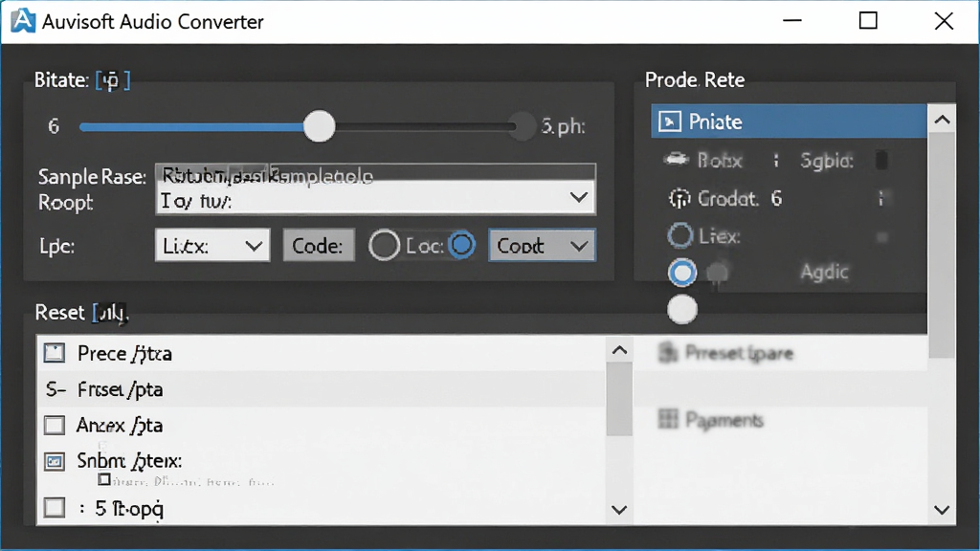Click the Grodat row text
980x551 pixels.
[x=728, y=199]
